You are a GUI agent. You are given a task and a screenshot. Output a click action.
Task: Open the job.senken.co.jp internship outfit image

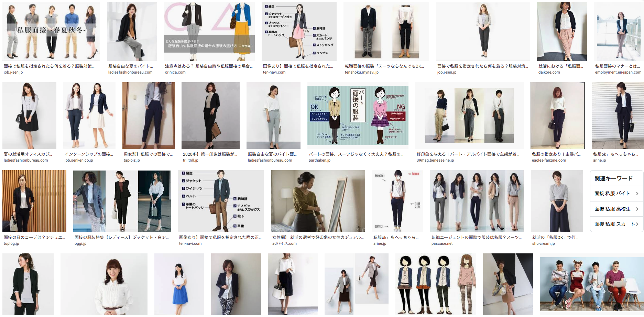(89, 116)
